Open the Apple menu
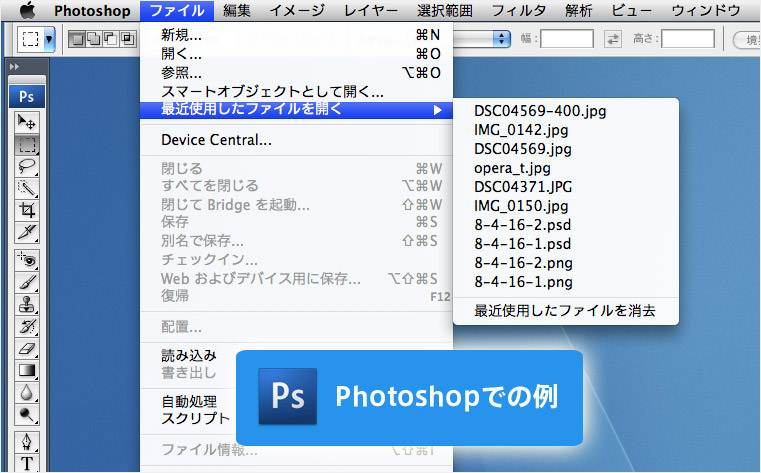Image resolution: width=761 pixels, height=473 pixels. coord(27,10)
